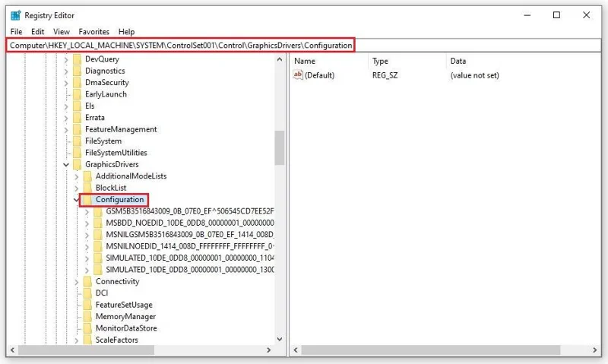This screenshot has height=364, width=608.
Task: Open the File menu
Action: click(x=16, y=31)
